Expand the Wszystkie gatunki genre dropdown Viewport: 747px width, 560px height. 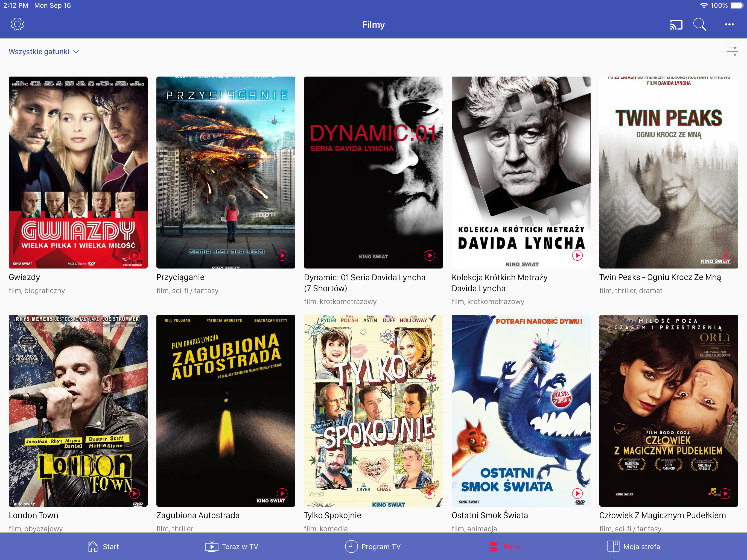[44, 52]
